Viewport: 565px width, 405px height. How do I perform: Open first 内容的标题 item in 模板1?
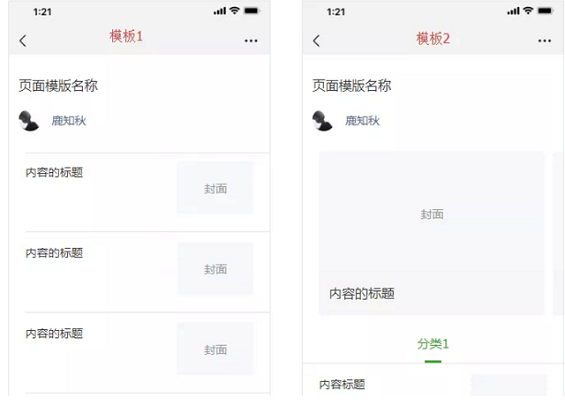point(54,173)
